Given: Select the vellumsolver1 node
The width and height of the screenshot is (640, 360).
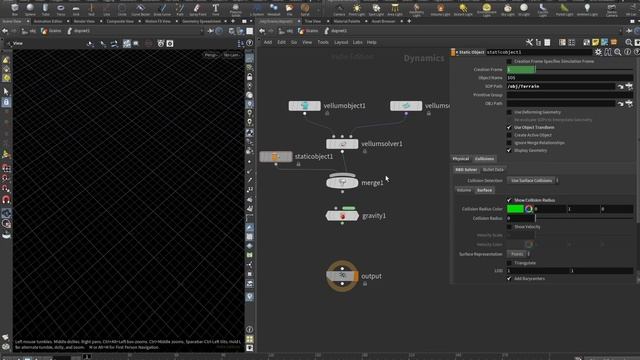Looking at the screenshot, I should [x=342, y=144].
